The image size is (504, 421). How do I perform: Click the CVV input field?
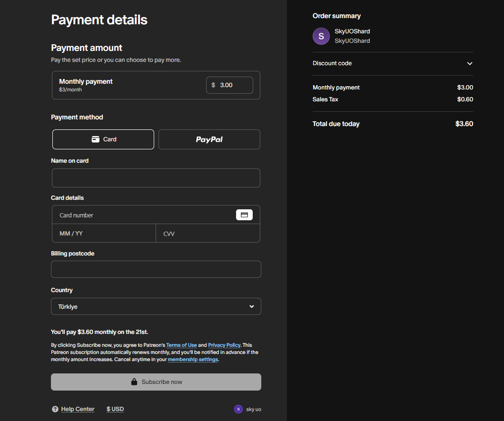tap(208, 234)
